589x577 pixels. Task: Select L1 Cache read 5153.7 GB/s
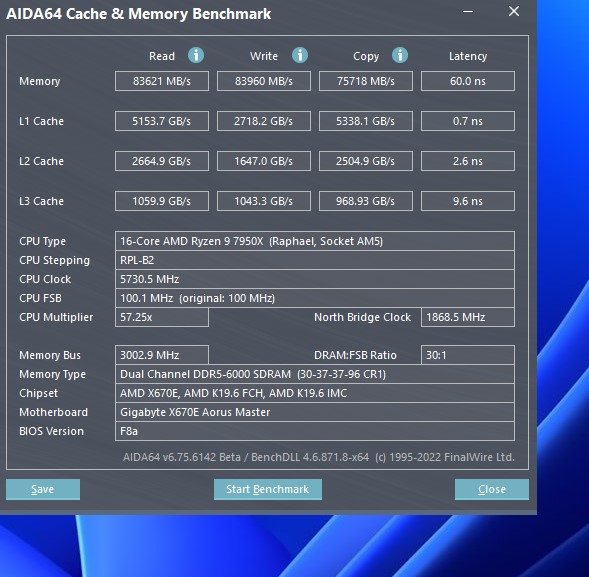pos(162,121)
